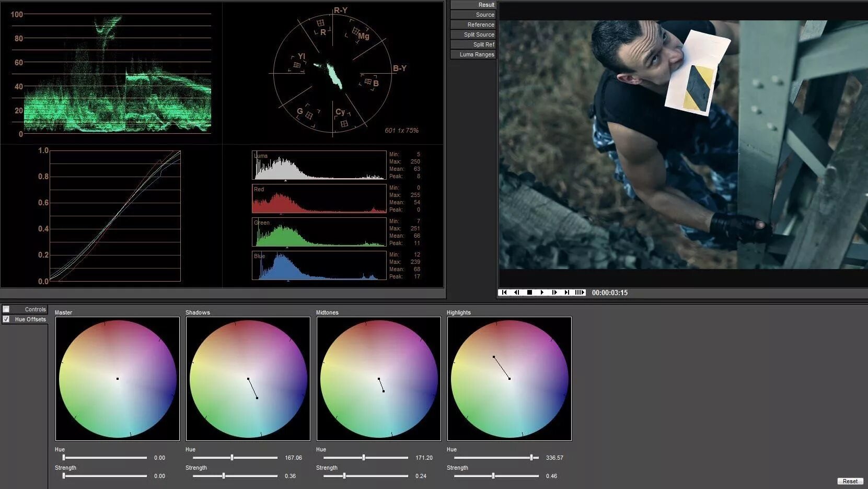Click the Stop playback icon
This screenshot has width=868, height=489.
529,293
